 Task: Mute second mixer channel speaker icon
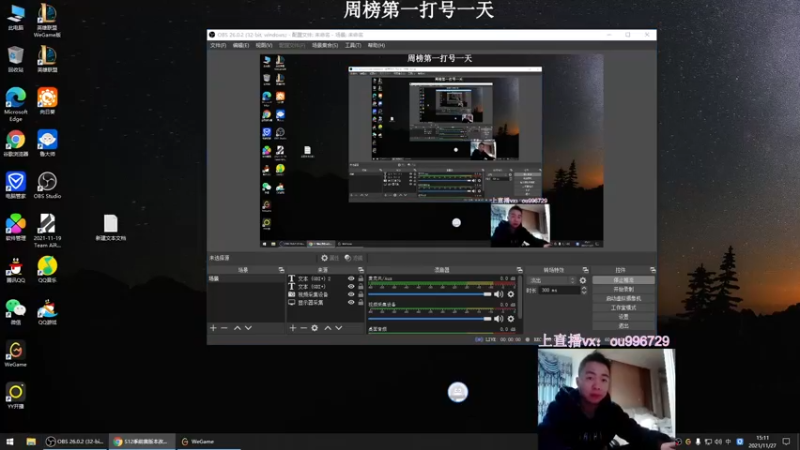click(x=498, y=319)
